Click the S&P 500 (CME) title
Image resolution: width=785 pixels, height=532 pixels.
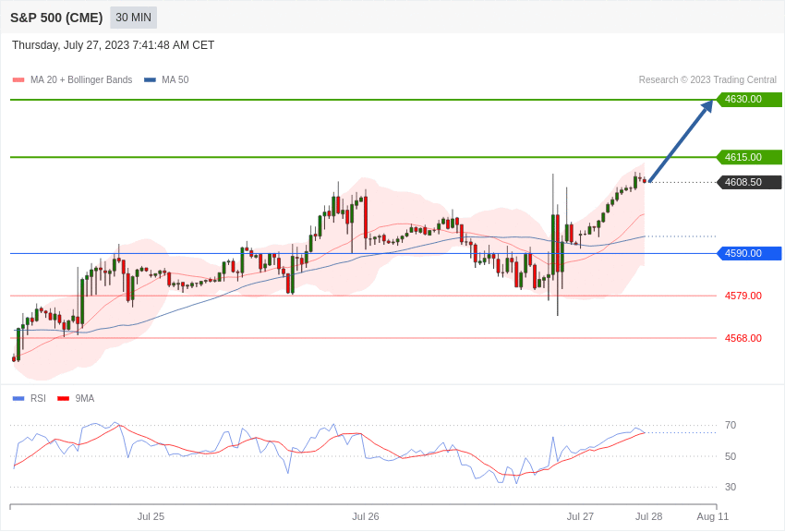click(x=56, y=18)
